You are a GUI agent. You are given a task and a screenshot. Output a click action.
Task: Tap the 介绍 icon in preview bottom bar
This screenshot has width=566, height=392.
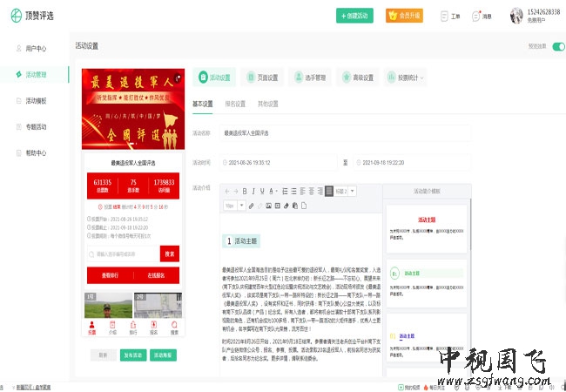(x=112, y=327)
